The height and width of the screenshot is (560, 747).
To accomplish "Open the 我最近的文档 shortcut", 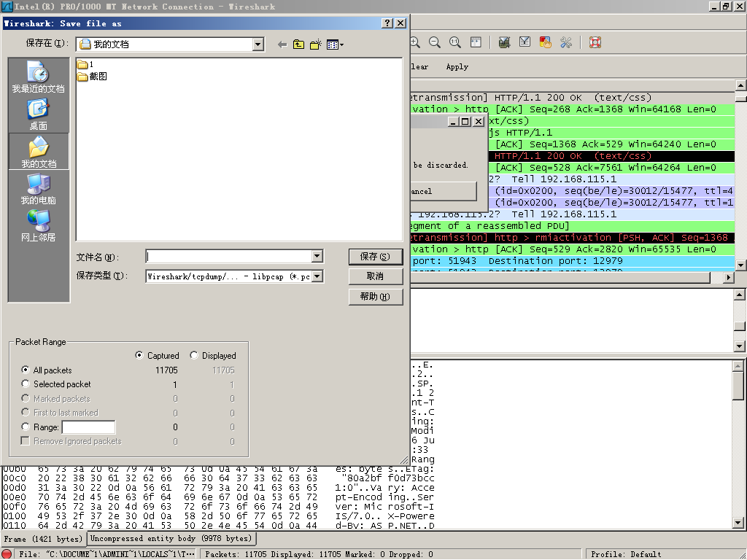I will click(x=38, y=77).
